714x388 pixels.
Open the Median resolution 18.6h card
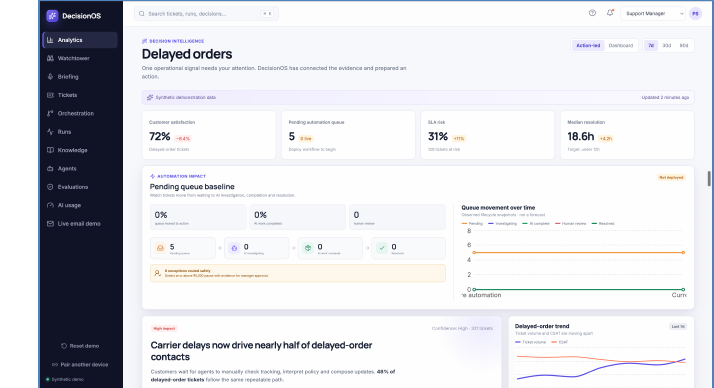pos(627,135)
